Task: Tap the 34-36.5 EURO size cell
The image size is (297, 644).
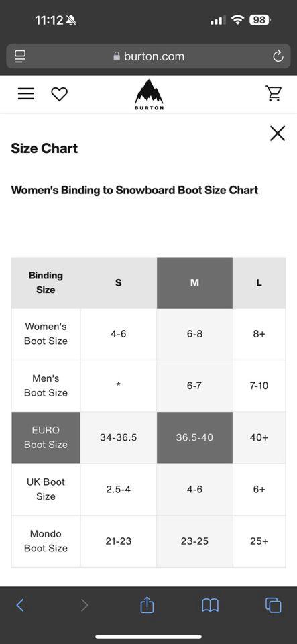Action: click(119, 437)
